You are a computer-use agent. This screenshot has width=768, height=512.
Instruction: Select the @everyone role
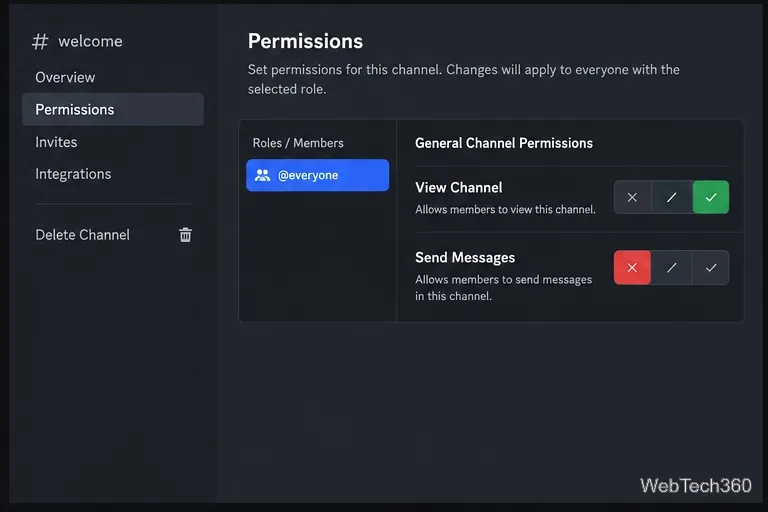pos(317,175)
